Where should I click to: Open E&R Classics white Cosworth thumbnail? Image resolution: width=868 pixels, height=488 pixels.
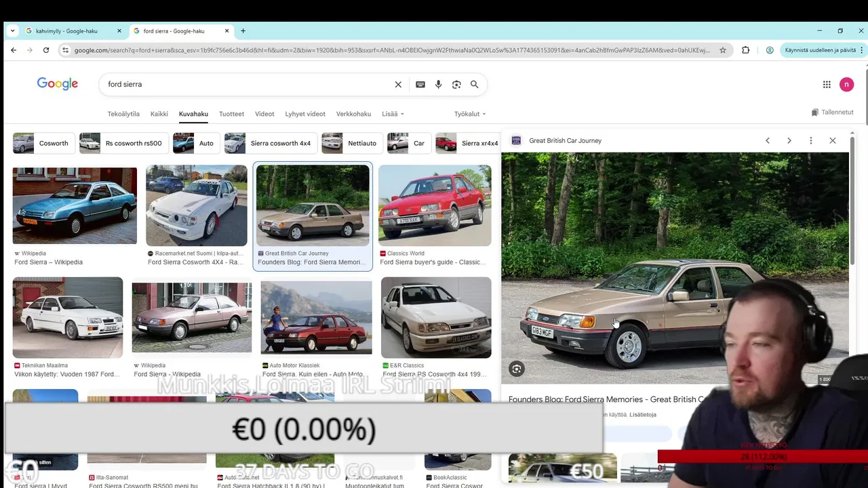click(436, 317)
